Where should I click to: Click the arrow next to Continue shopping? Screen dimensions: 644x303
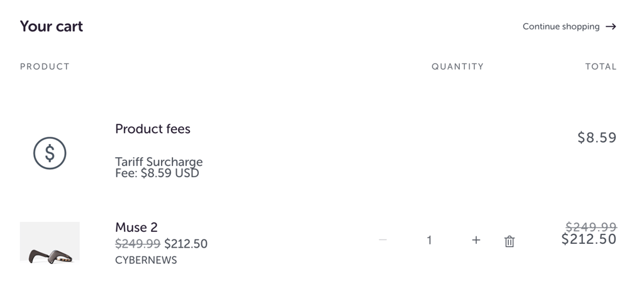(x=611, y=26)
